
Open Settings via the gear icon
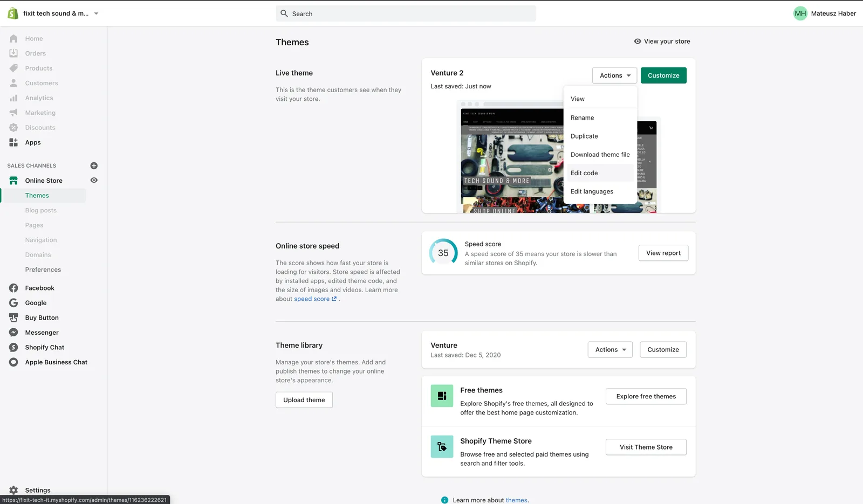coord(13,490)
